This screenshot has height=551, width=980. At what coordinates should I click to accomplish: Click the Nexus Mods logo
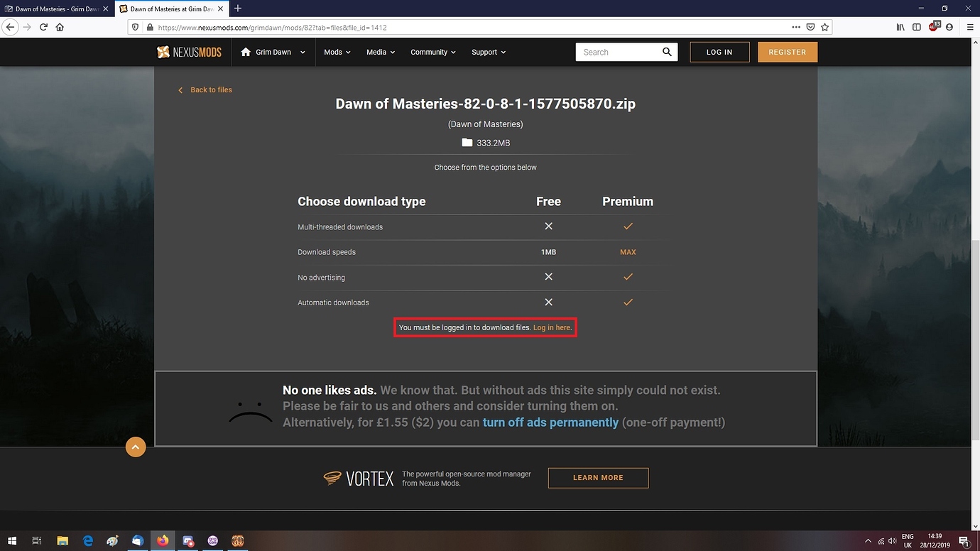click(x=188, y=51)
